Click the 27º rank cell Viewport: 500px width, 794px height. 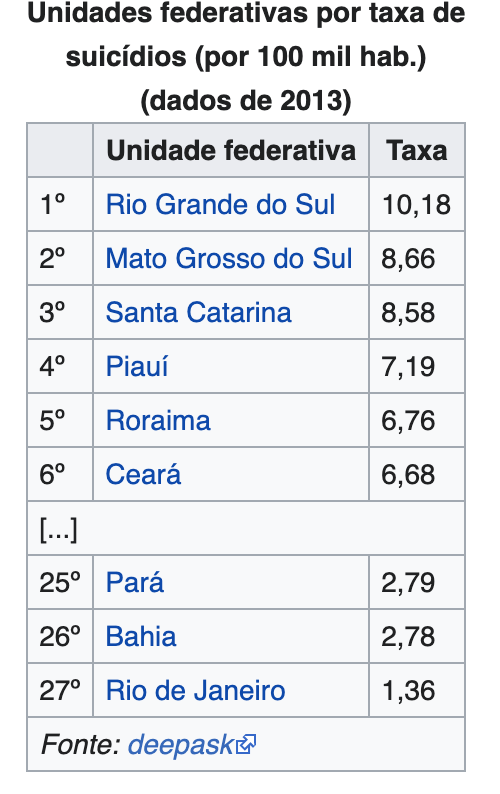click(60, 691)
